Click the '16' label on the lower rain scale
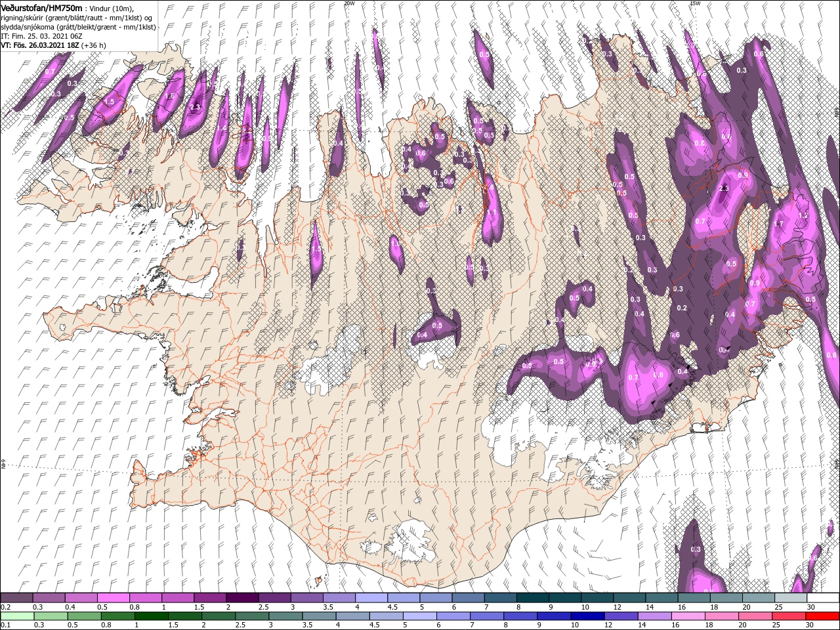Screen dimensions: 840x630 coord(675,625)
